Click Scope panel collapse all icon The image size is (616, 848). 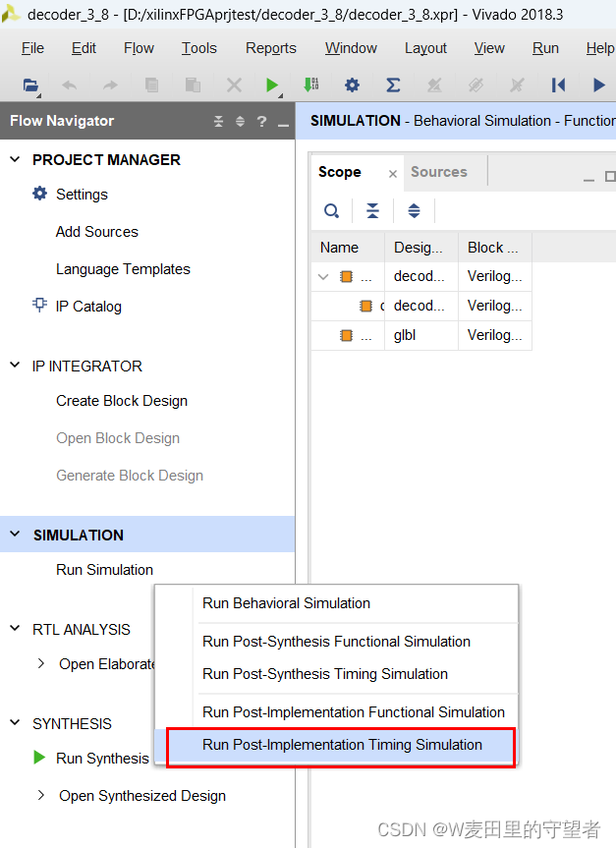(372, 210)
